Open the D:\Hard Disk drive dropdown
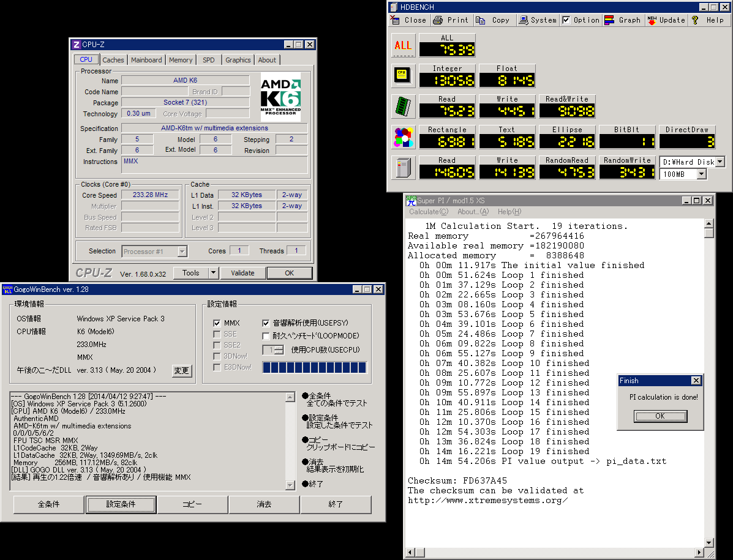 (720, 162)
